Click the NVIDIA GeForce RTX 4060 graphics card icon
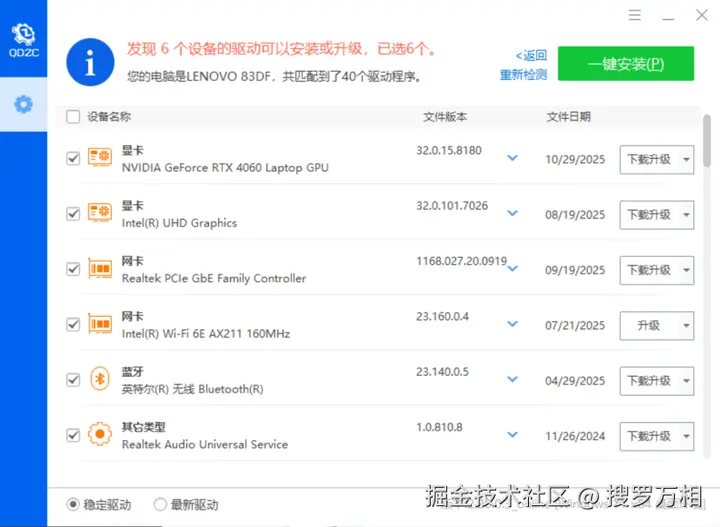Viewport: 720px width, 527px height. point(100,157)
